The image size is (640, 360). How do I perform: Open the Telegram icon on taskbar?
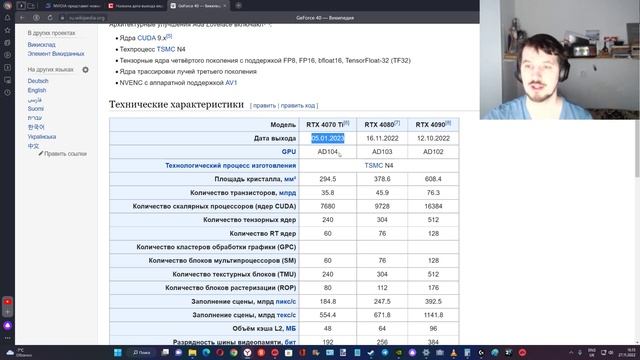pyautogui.click(x=385, y=352)
